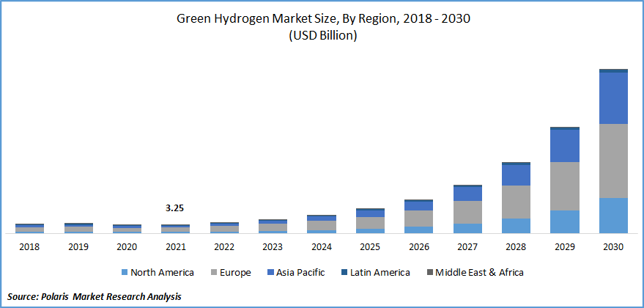Viewport: 644px width, 308px height.
Task: Click the Asia Pacific segment of the 2026 bar
Action: pyautogui.click(x=419, y=206)
